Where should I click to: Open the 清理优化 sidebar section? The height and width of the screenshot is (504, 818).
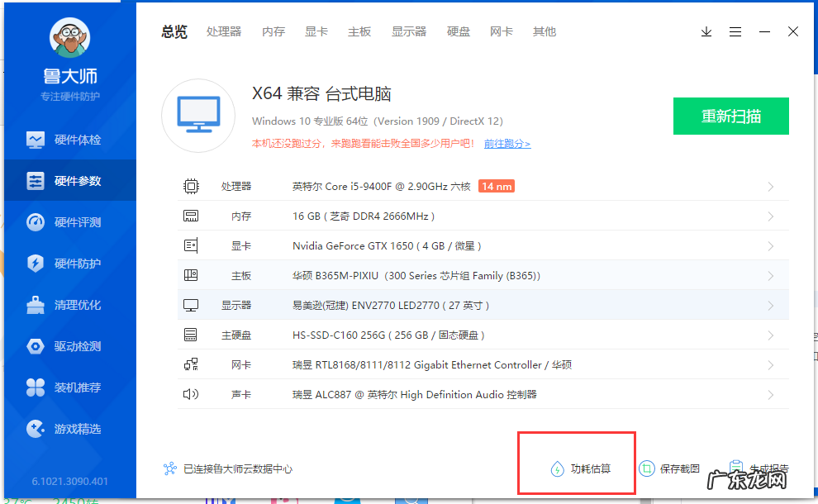pyautogui.click(x=69, y=304)
